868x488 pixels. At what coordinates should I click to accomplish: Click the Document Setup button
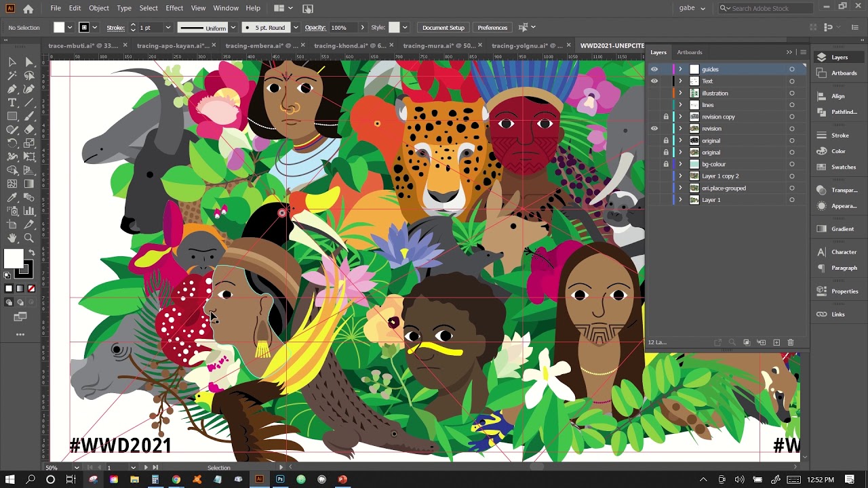[443, 28]
